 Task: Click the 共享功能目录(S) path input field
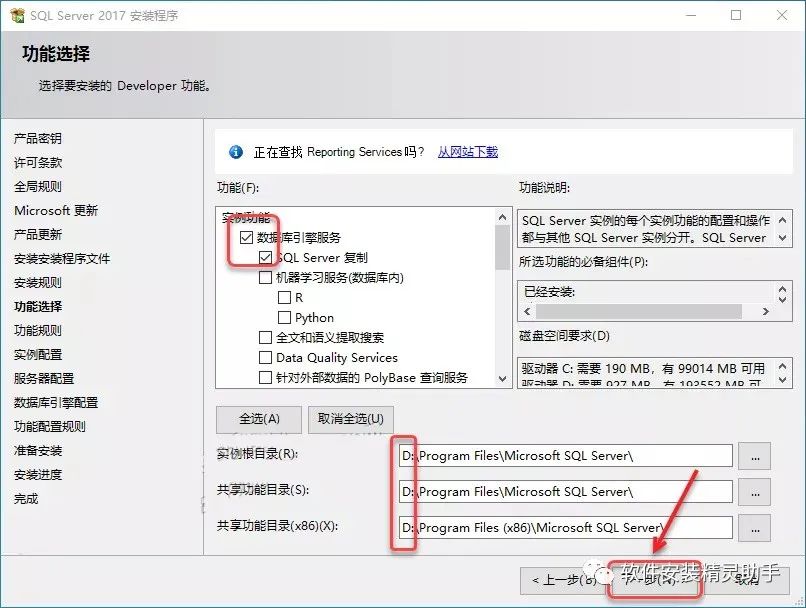(x=565, y=492)
